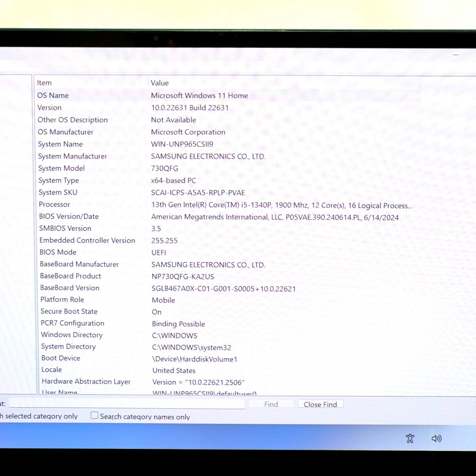Select the 'Embedded Controller Version' item
This screenshot has width=476, height=476.
87,240
